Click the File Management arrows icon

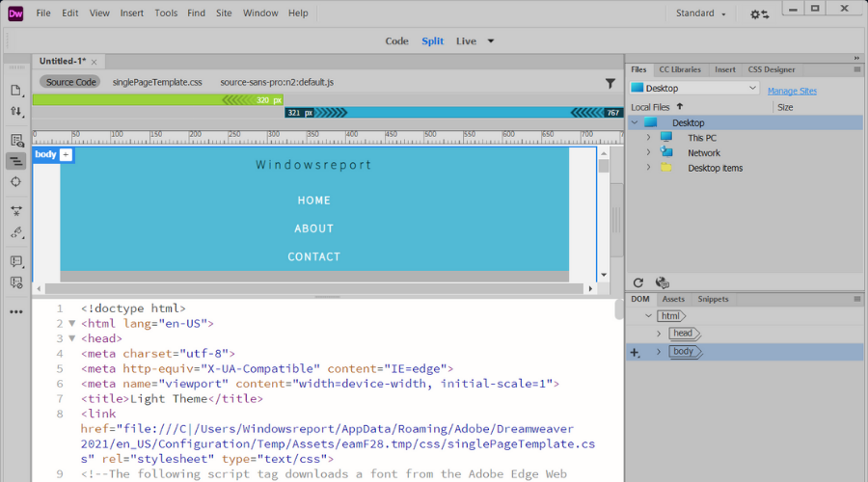[x=16, y=112]
